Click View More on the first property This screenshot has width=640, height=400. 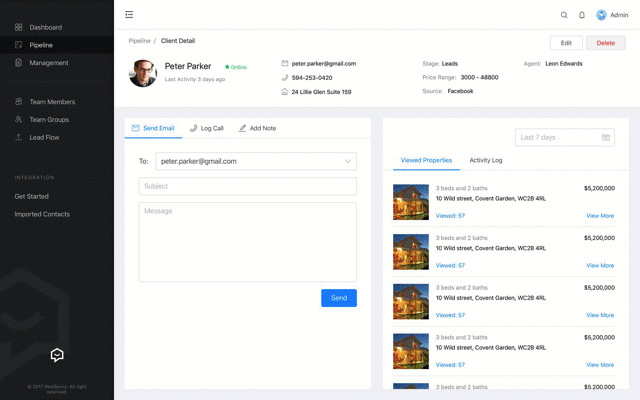[600, 216]
